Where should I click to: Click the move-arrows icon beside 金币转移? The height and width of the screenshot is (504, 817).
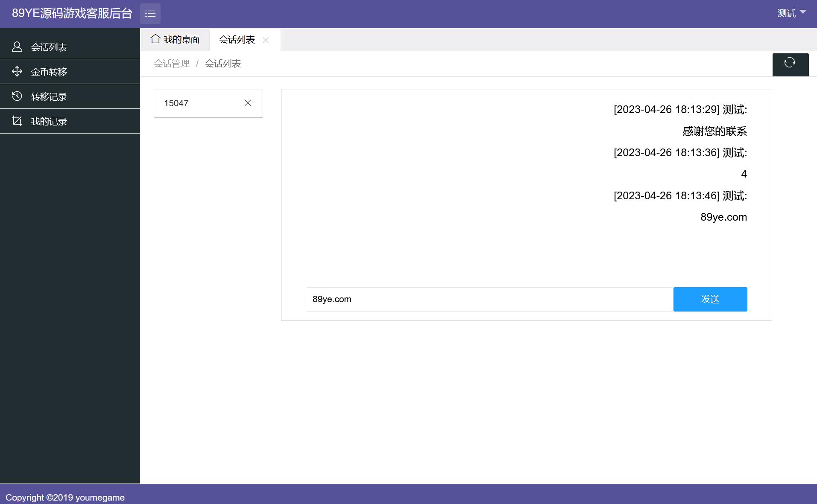tap(17, 71)
